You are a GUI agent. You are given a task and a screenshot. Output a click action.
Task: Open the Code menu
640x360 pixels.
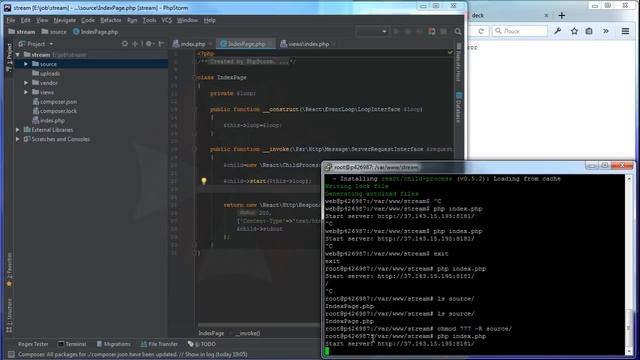tap(88, 20)
